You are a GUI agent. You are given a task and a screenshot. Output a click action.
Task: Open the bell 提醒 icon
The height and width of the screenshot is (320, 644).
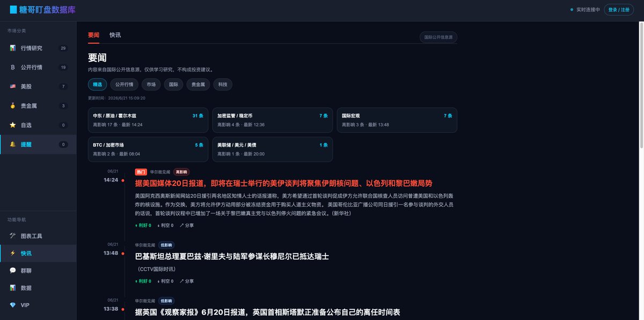point(12,144)
